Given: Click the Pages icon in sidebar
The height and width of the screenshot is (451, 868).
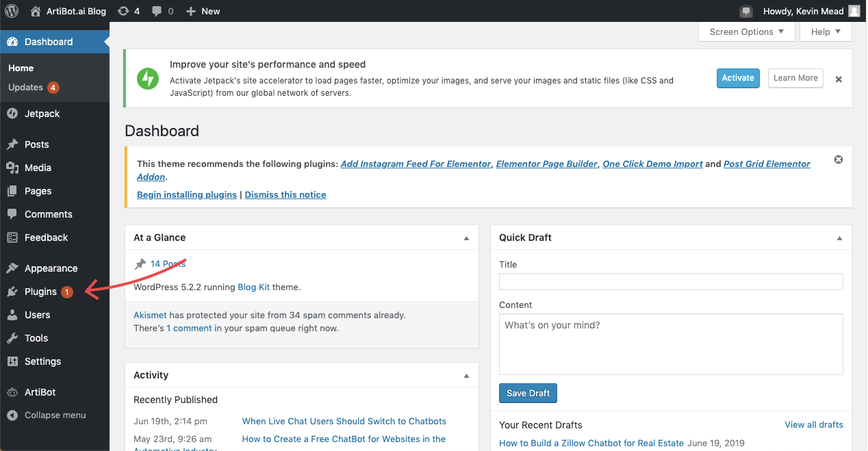Looking at the screenshot, I should coord(12,191).
